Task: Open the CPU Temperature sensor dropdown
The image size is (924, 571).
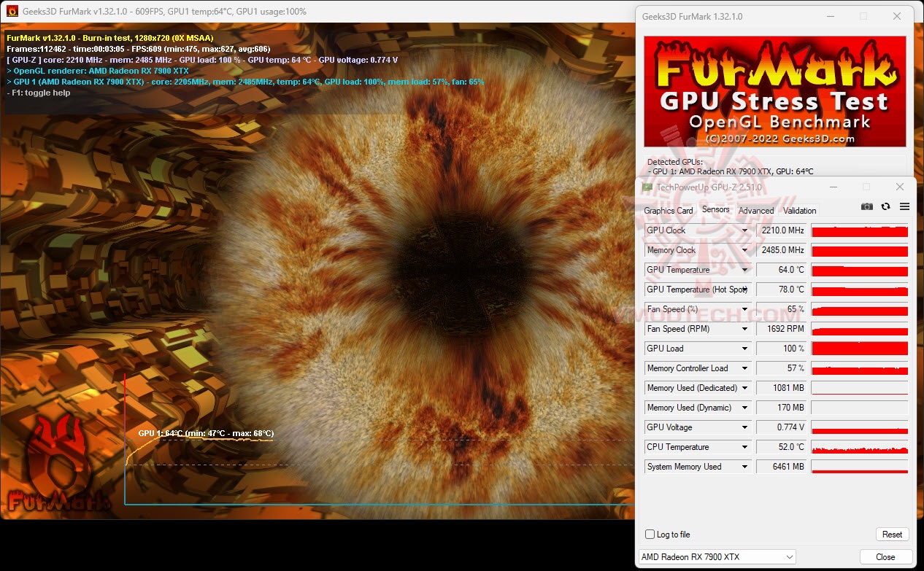Action: [744, 447]
